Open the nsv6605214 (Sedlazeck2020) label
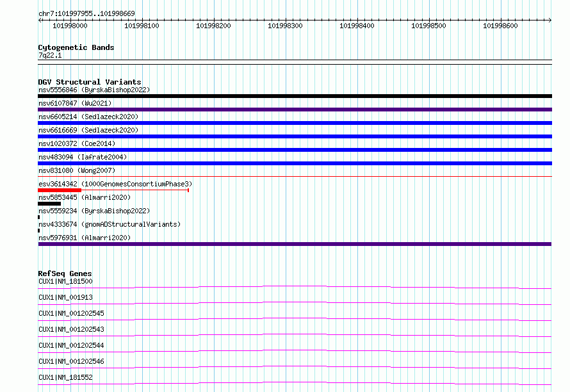Screen dimensions: 570x392 (x=88, y=117)
